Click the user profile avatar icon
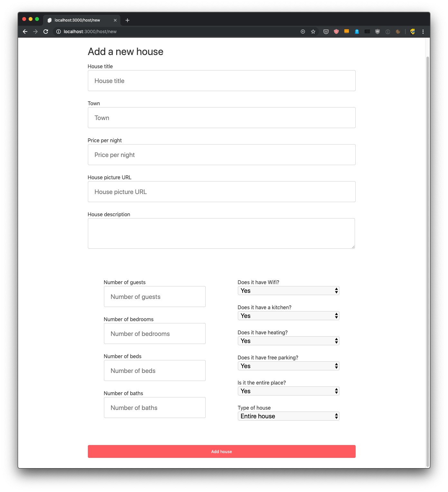The height and width of the screenshot is (492, 448). click(413, 32)
